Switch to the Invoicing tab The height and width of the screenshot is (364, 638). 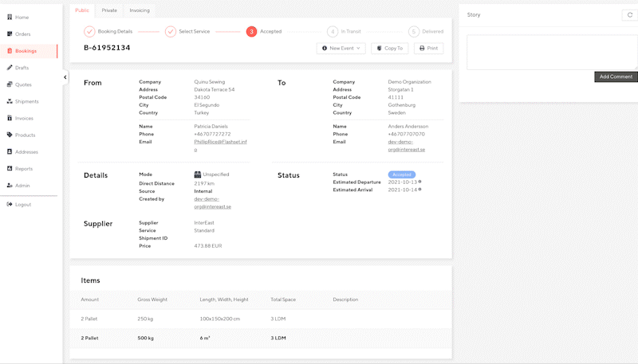pyautogui.click(x=139, y=10)
